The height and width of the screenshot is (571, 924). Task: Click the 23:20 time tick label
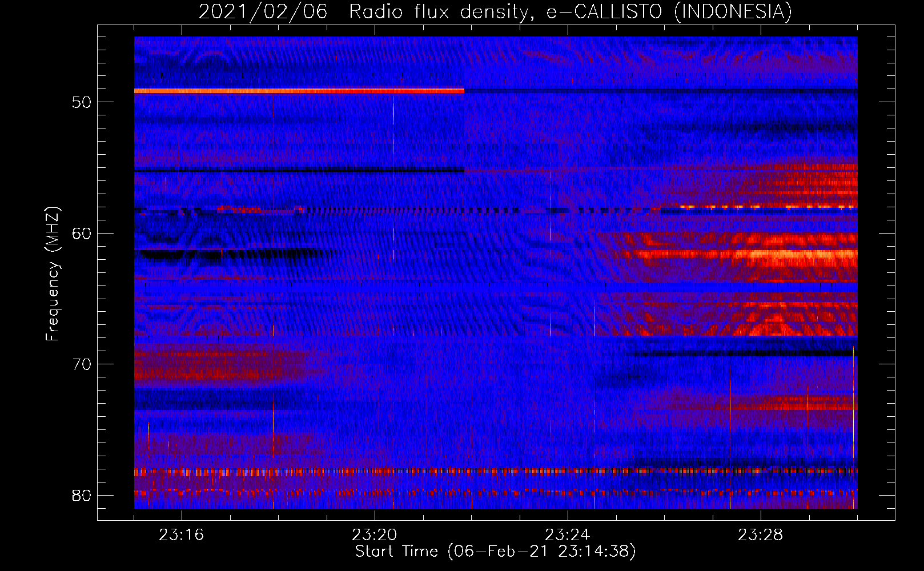pyautogui.click(x=375, y=535)
